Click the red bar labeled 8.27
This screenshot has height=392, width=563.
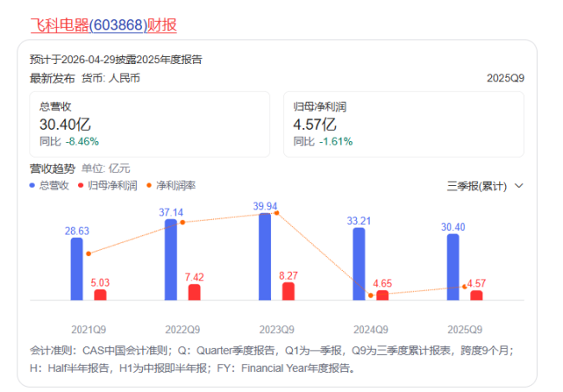tap(288, 292)
